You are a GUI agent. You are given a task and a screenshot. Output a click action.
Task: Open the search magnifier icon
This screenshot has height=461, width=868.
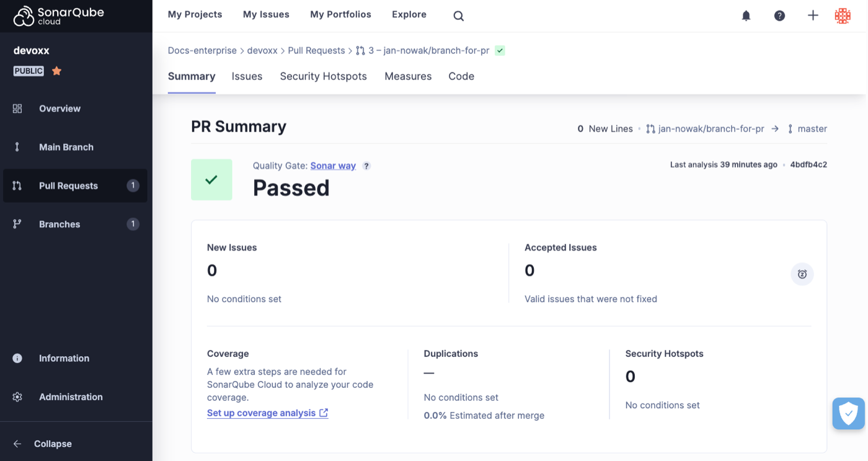click(458, 16)
